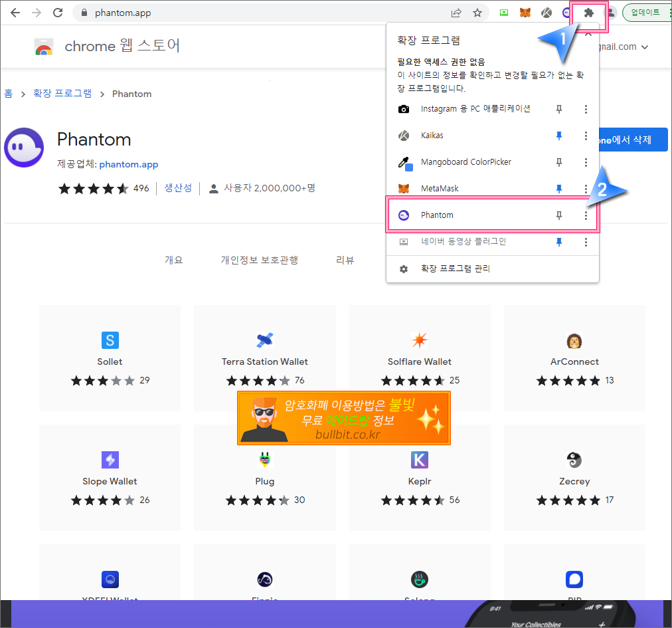Viewport: 672px width, 628px height.
Task: Reload the page
Action: [x=58, y=13]
